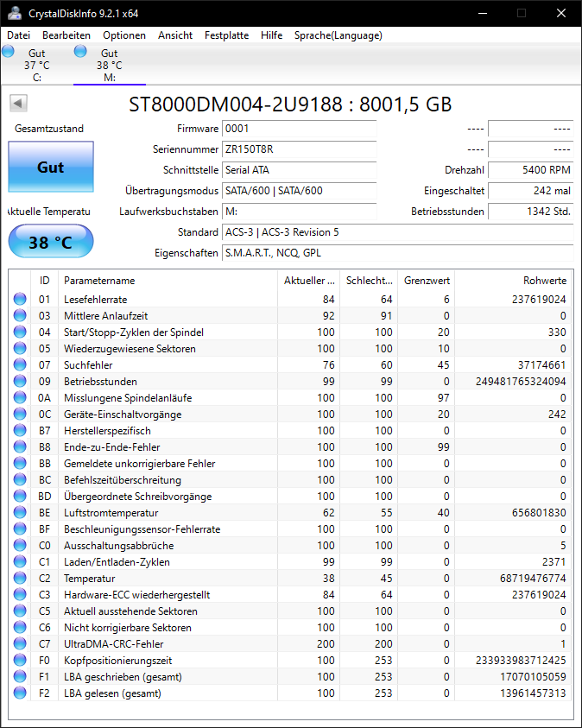Click the 38 °C temperature button
This screenshot has height=728, width=582.
coord(51,242)
